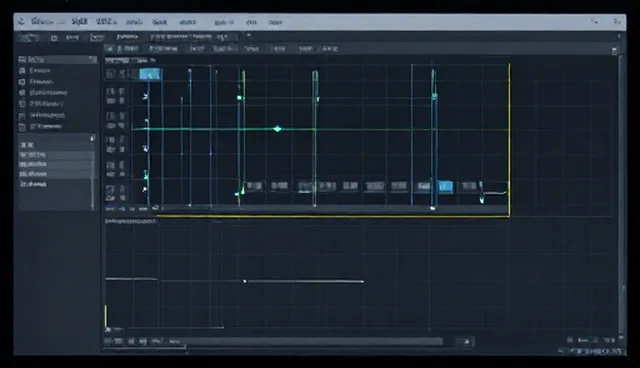
Task: Select the blue highlighted clip in the clip row
Action: [x=445, y=186]
